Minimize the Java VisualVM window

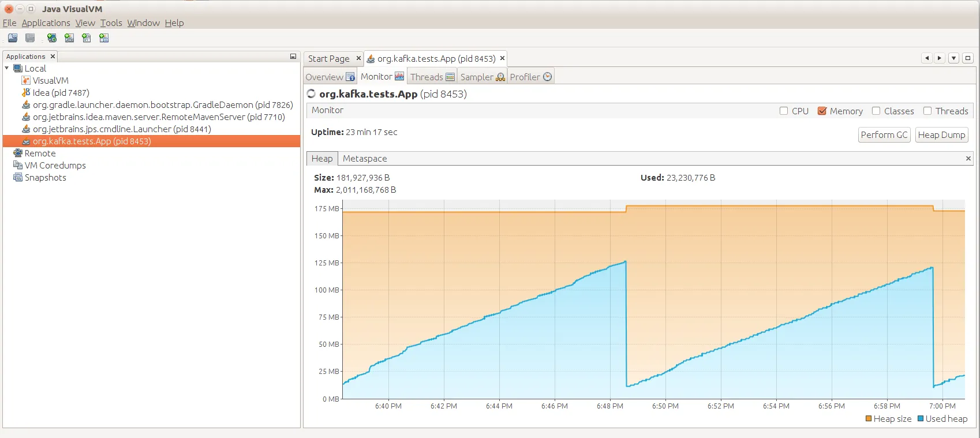20,9
